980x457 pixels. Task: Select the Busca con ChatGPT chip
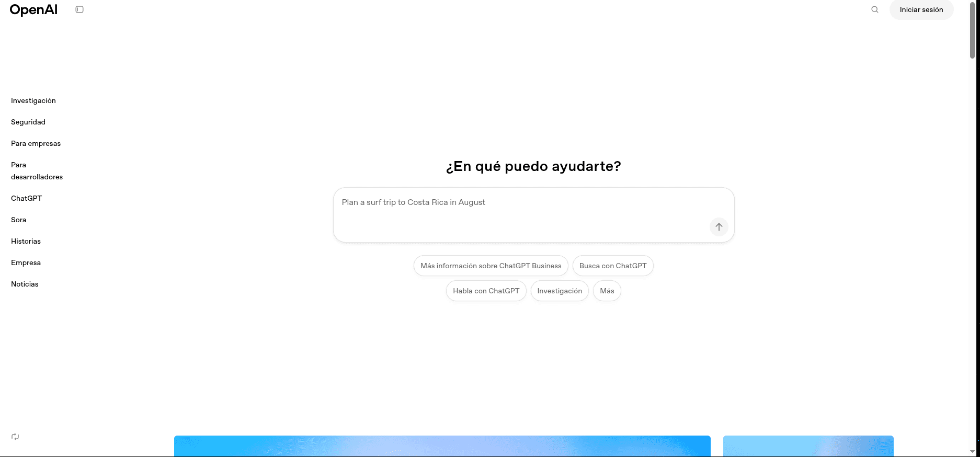[x=612, y=266]
